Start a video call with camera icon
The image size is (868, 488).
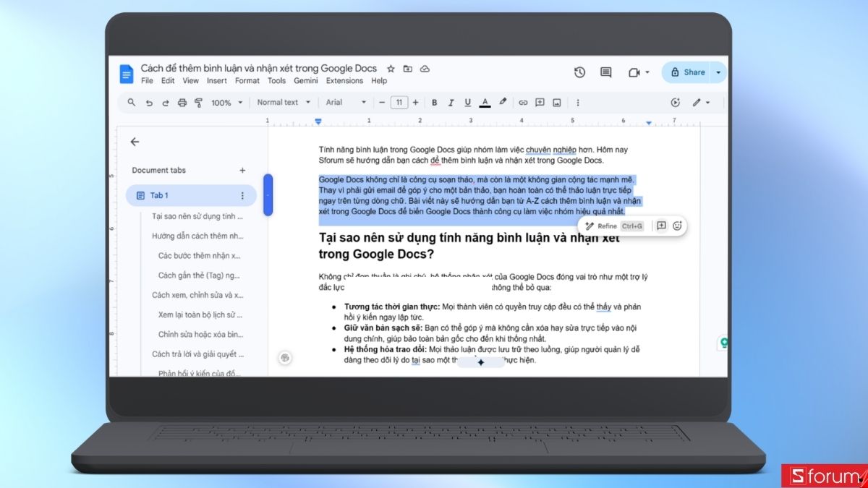click(x=634, y=72)
